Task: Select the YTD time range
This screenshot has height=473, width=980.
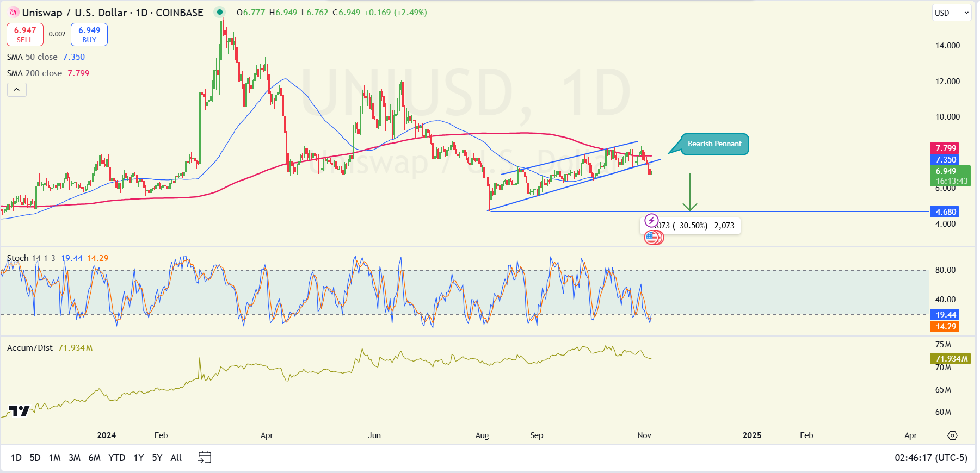Action: click(x=117, y=458)
